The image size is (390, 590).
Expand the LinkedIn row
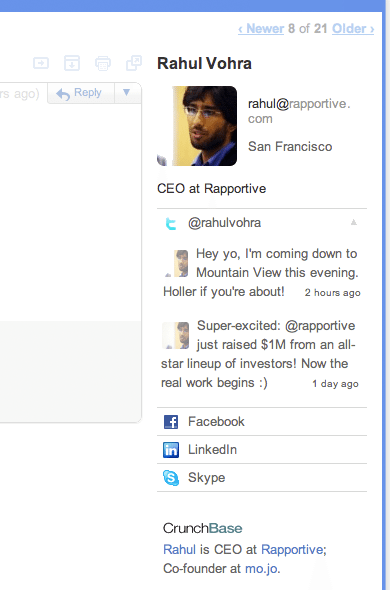click(262, 450)
